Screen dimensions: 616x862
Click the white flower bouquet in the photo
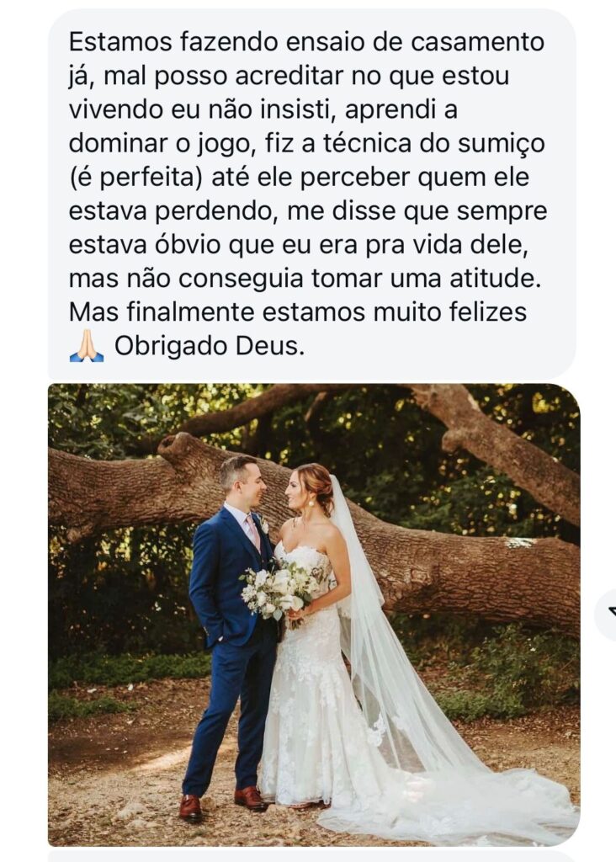(x=279, y=593)
